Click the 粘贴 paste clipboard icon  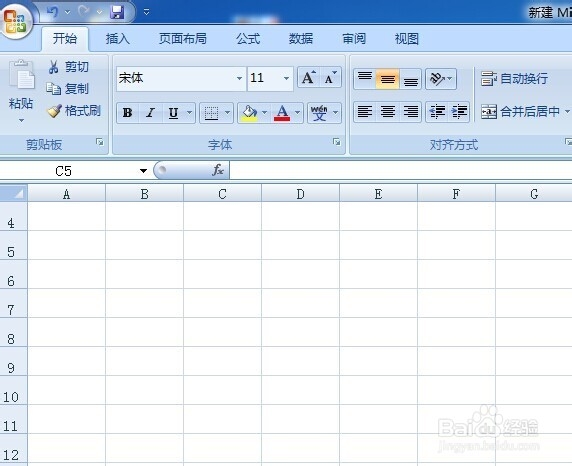[x=22, y=74]
